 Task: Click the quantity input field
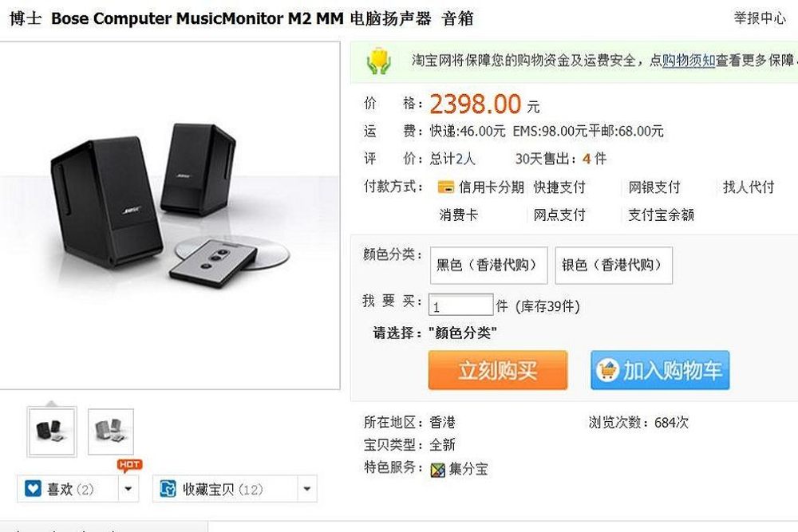coord(461,305)
